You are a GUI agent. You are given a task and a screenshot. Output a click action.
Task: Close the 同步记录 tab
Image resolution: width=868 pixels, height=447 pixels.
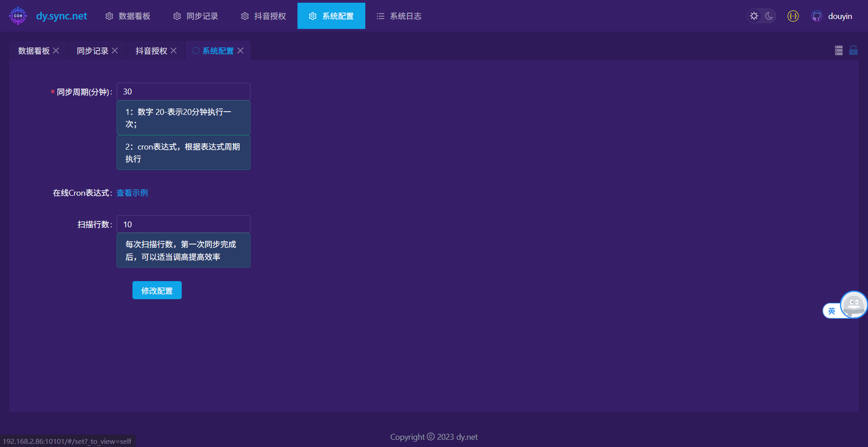coord(115,51)
